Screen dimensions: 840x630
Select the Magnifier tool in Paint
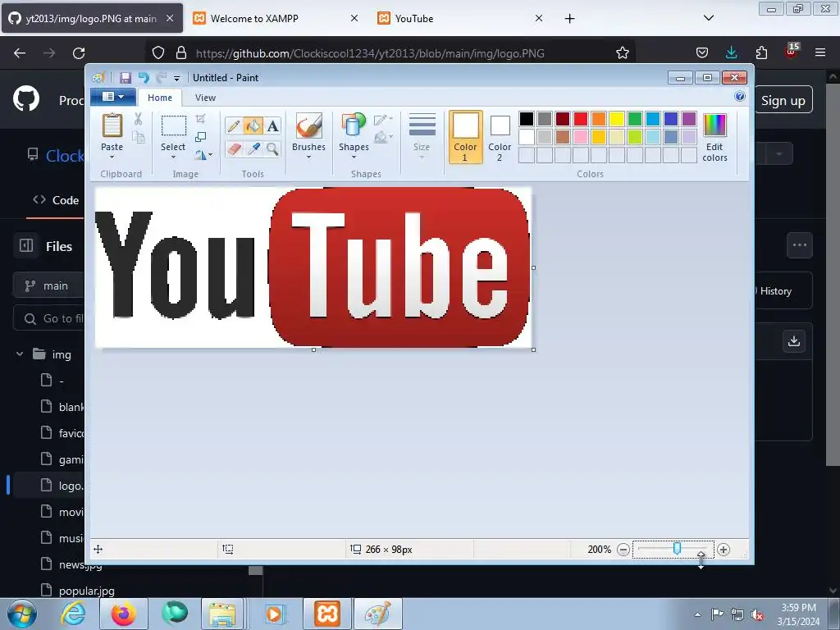click(272, 148)
